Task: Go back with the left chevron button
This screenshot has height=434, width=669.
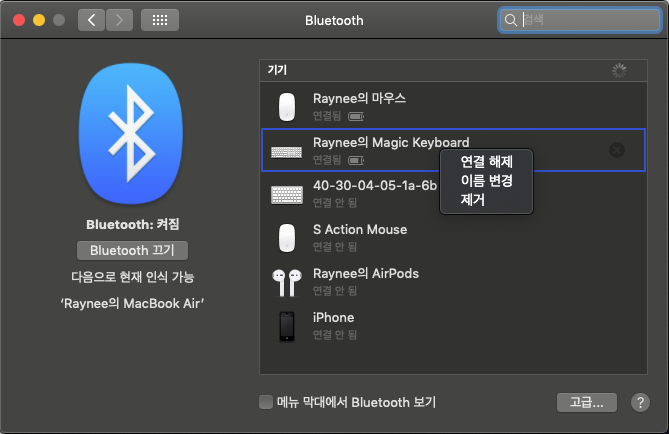Action: click(91, 20)
